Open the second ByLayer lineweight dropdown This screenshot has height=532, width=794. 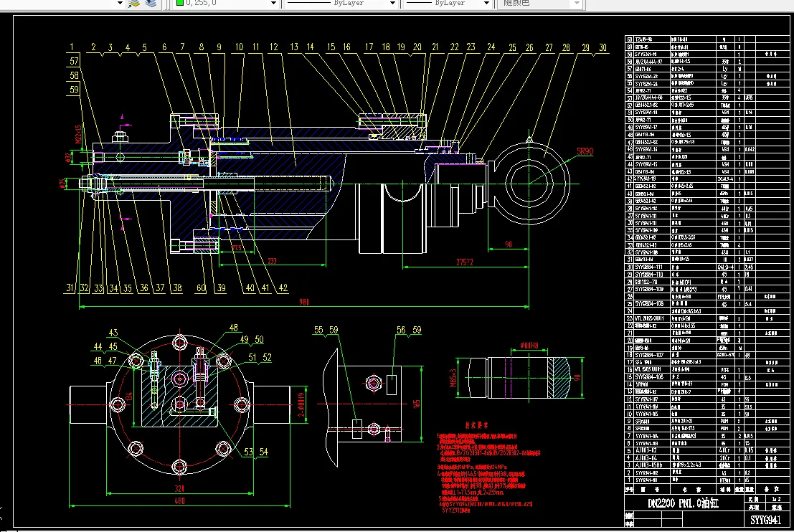[486, 3]
